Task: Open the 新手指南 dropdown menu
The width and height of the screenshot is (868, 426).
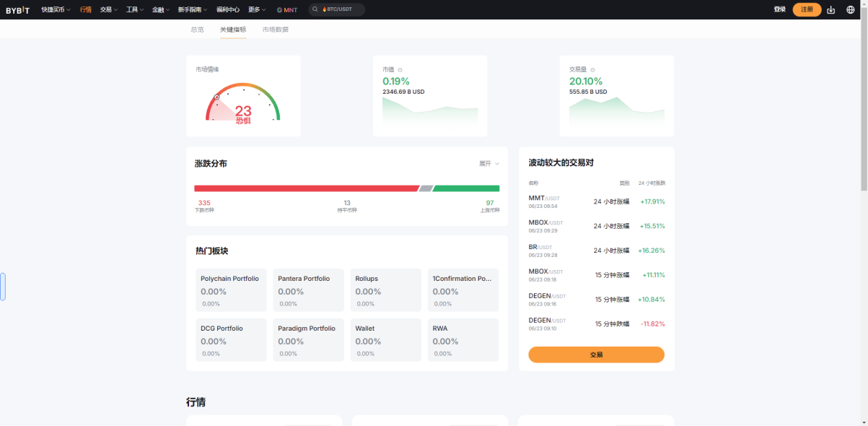Action: coord(193,9)
